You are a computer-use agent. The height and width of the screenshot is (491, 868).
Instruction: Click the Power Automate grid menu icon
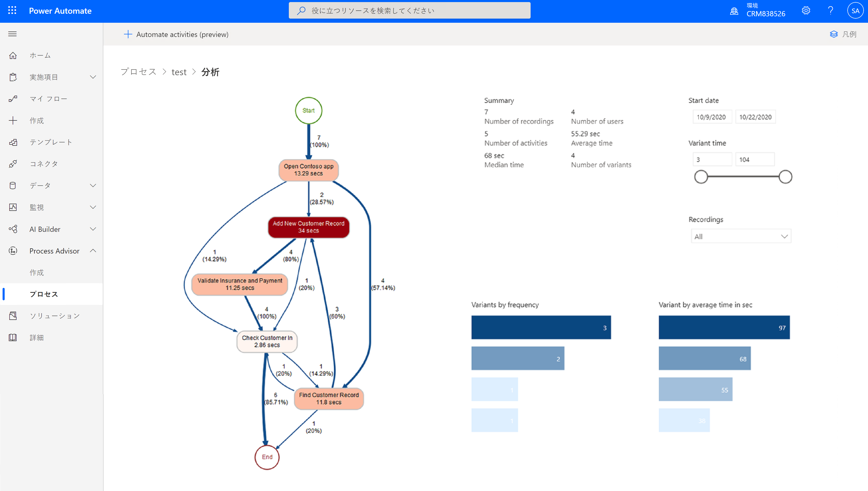(x=12, y=10)
